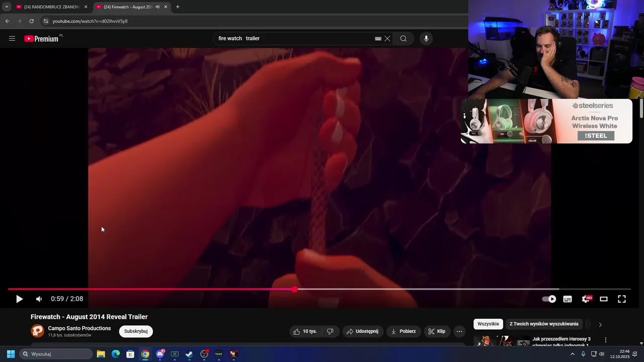Click the SteelSeries Arctis Nova Pro banner
This screenshot has width=644, height=362.
(x=547, y=121)
